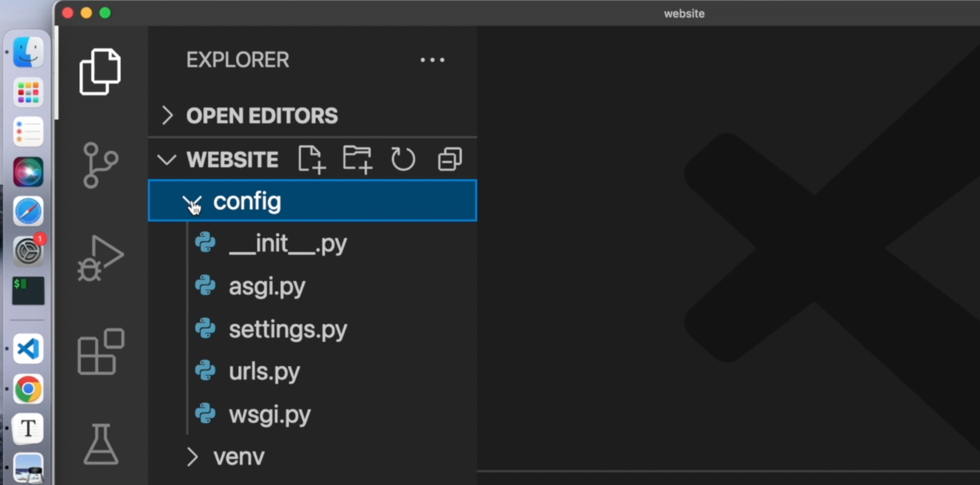Click the Explorer files icon
This screenshot has height=485, width=980.
[x=100, y=72]
